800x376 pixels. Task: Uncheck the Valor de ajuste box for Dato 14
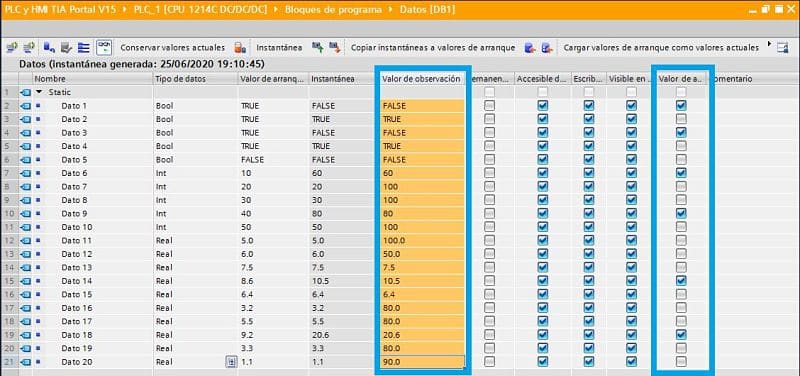tap(681, 281)
